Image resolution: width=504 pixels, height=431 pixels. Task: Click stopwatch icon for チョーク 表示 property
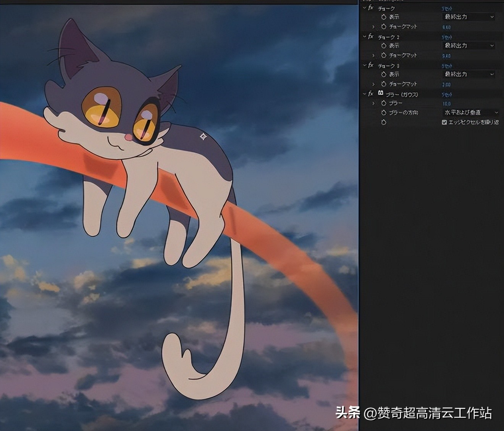(x=384, y=17)
